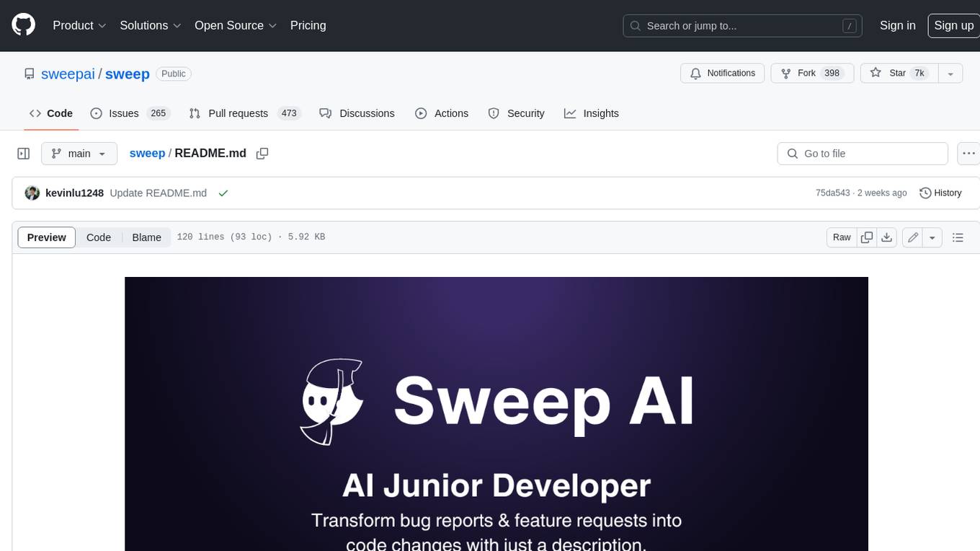This screenshot has height=551, width=980.
Task: Star the sweep repository
Action: 898,74
